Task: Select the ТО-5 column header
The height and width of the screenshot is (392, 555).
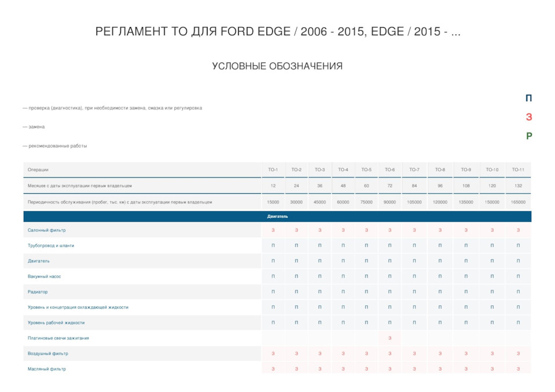Action: pos(367,169)
